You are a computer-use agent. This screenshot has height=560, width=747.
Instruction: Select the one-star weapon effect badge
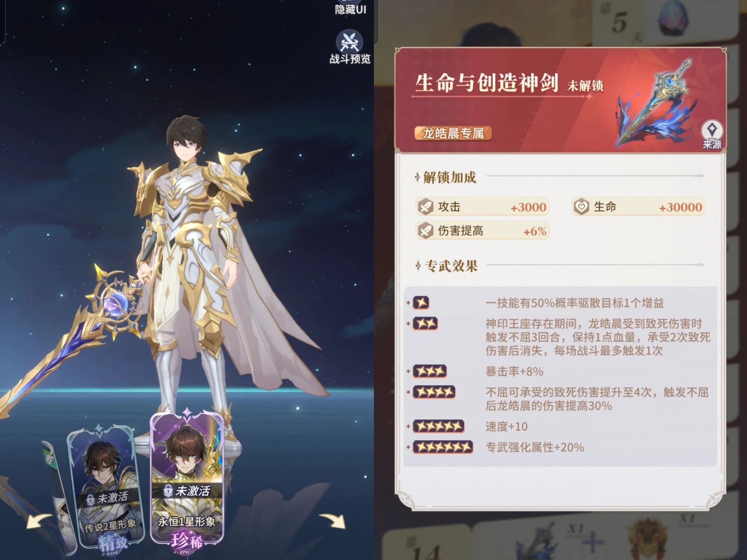pyautogui.click(x=421, y=303)
